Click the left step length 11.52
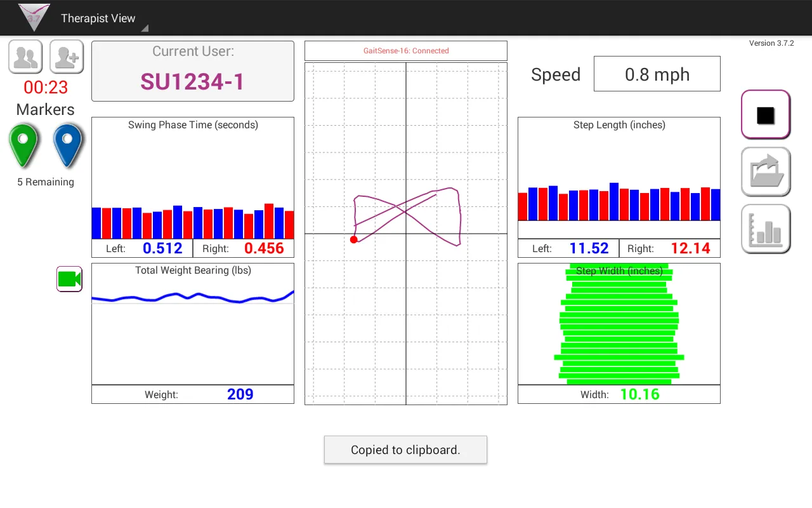812x508 pixels. (x=589, y=248)
